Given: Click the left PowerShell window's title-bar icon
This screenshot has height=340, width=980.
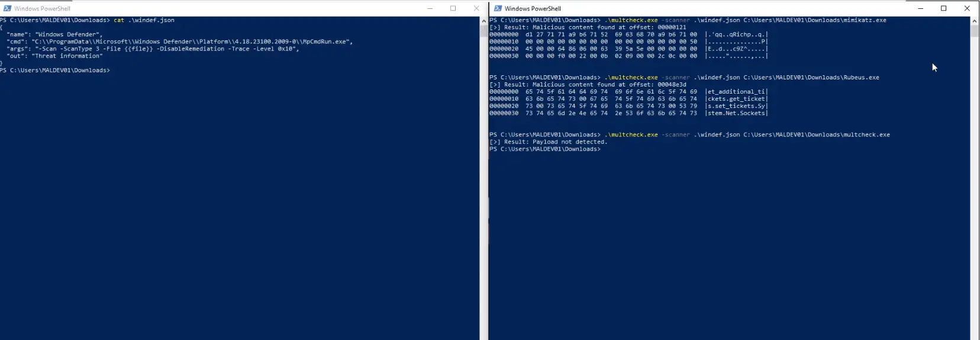Looking at the screenshot, I should [7, 8].
